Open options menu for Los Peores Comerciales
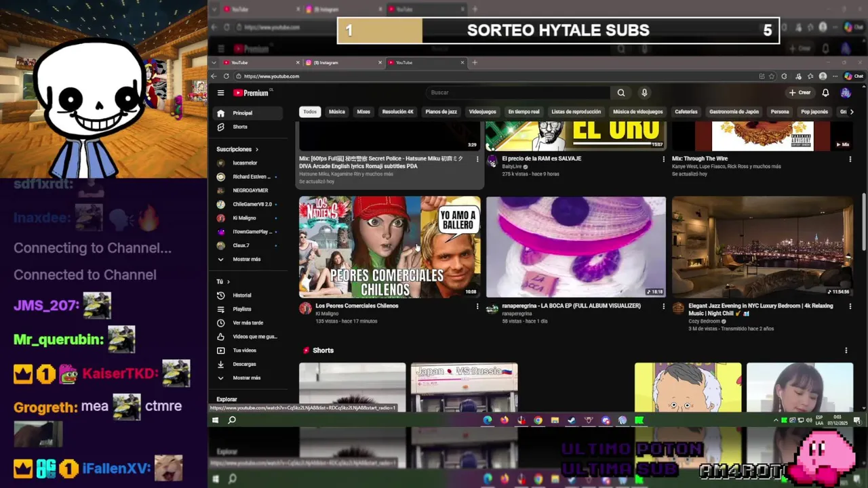This screenshot has width=868, height=488. (x=477, y=306)
